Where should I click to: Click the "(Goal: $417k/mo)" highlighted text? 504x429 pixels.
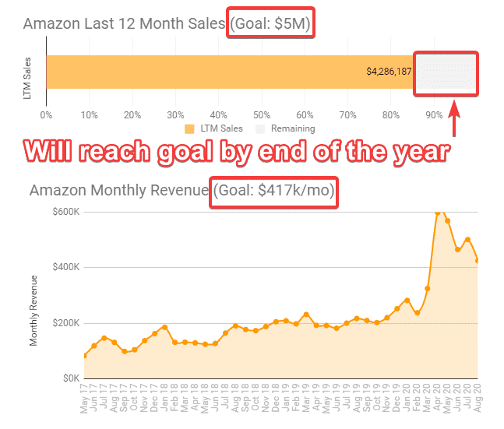tap(273, 190)
